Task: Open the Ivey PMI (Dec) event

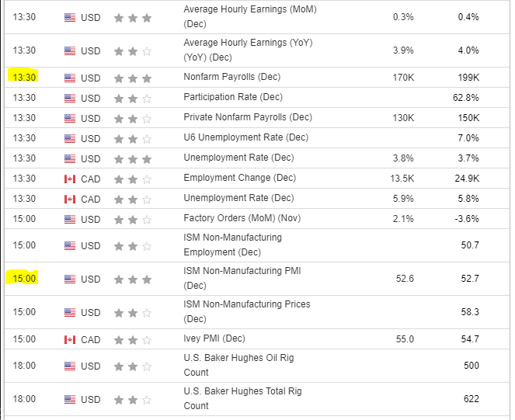Action: 214,338
